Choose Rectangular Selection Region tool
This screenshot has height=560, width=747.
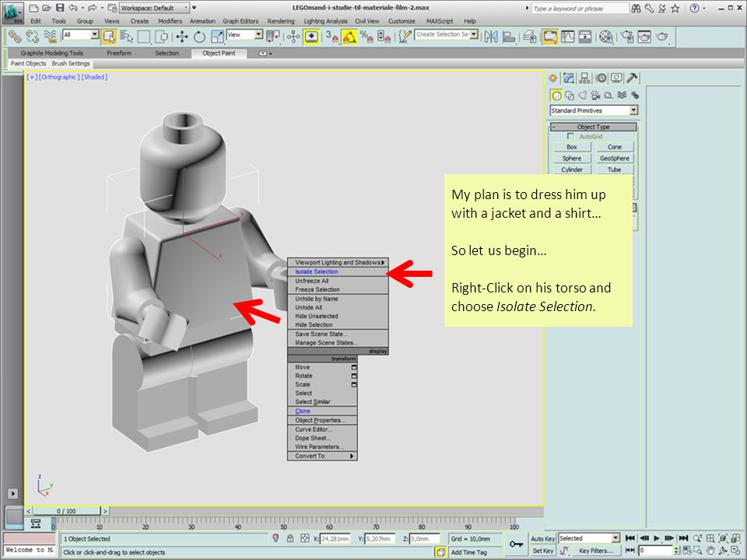pos(144,37)
